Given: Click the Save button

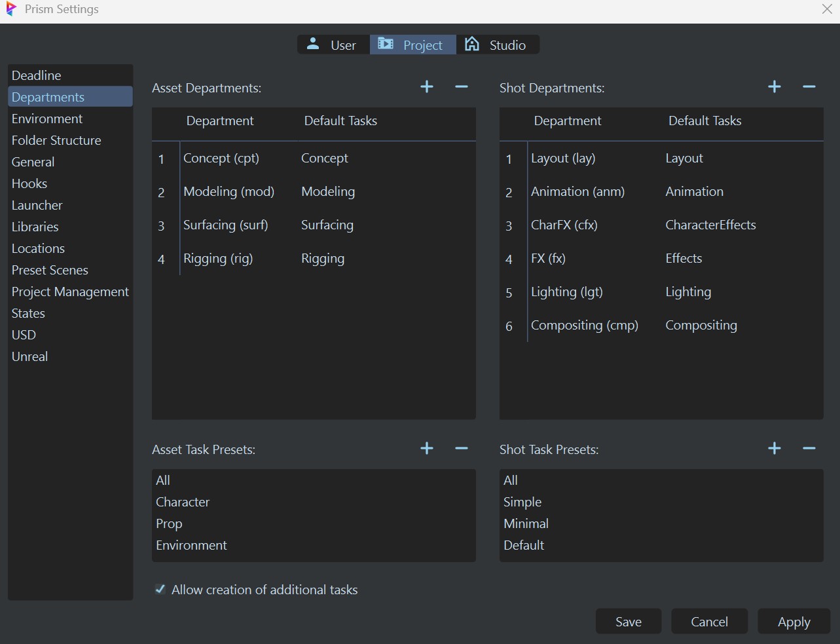Looking at the screenshot, I should coord(628,621).
